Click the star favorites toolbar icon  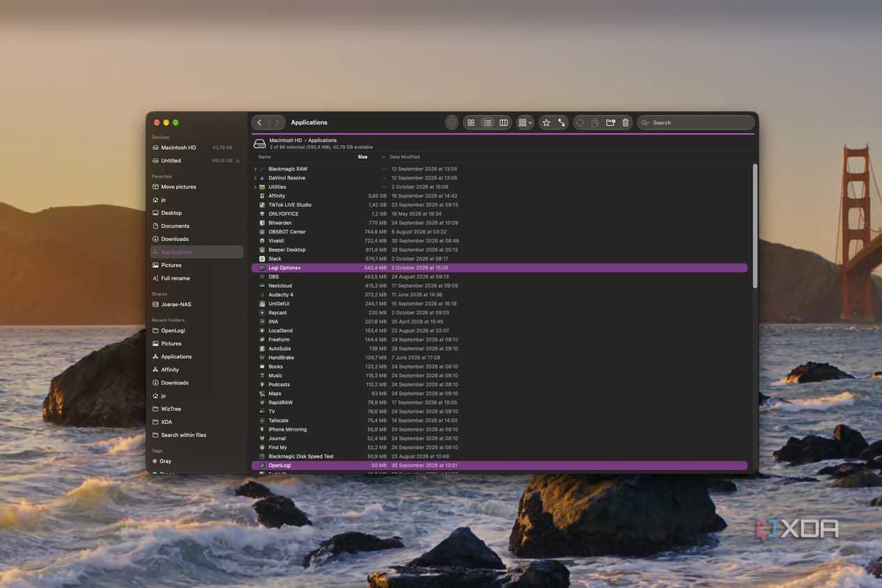546,123
